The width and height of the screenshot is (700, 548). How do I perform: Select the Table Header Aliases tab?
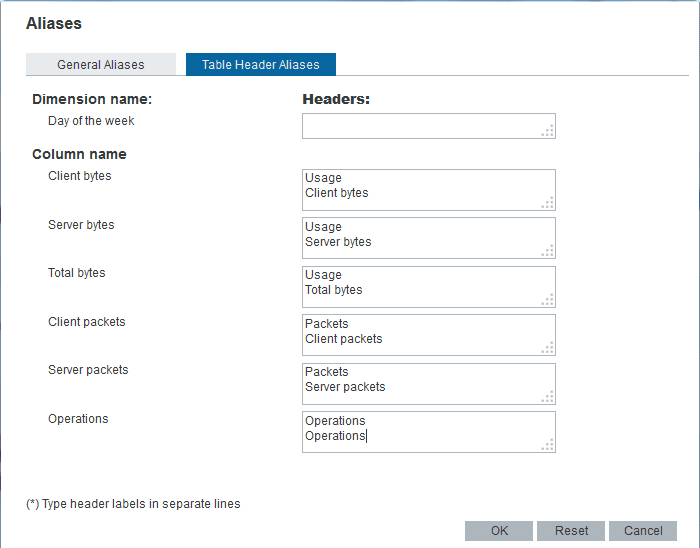click(261, 64)
